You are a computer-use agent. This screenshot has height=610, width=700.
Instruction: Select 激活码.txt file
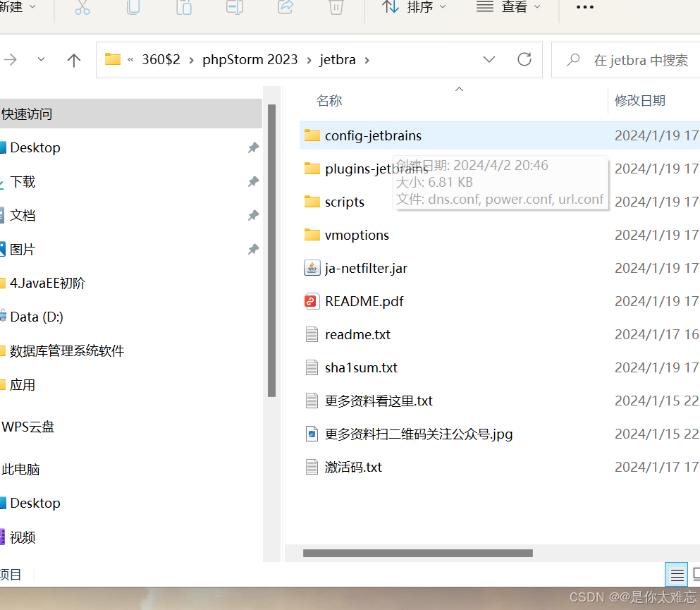pos(353,467)
